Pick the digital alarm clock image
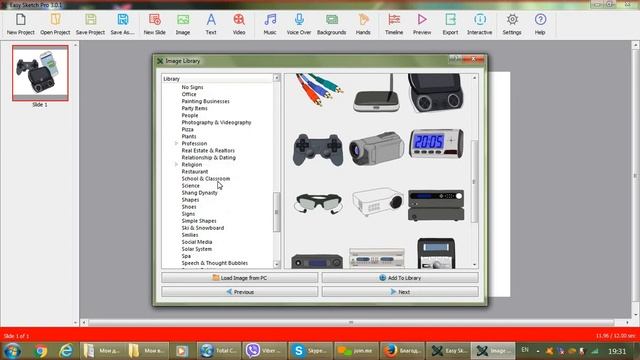The image size is (640, 360). click(436, 143)
